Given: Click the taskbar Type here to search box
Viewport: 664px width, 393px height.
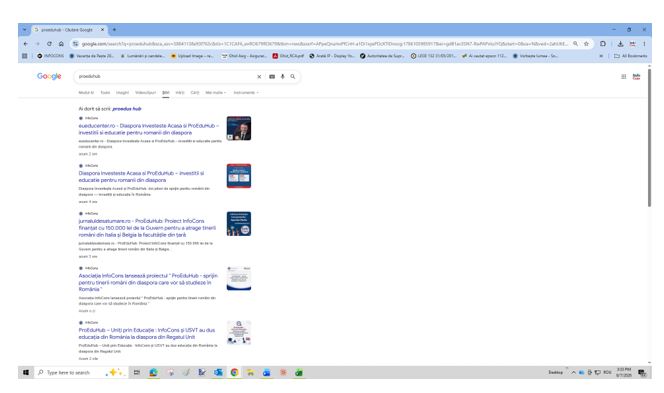Looking at the screenshot, I should (80, 372).
